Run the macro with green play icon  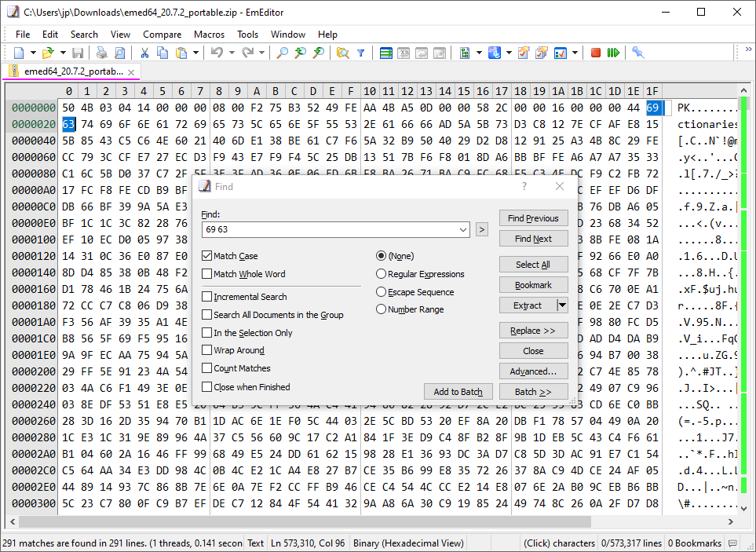tap(613, 53)
